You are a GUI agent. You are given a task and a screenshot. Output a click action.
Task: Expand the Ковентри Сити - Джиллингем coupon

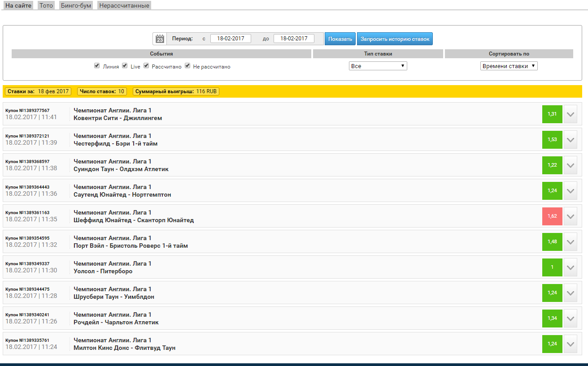point(570,114)
